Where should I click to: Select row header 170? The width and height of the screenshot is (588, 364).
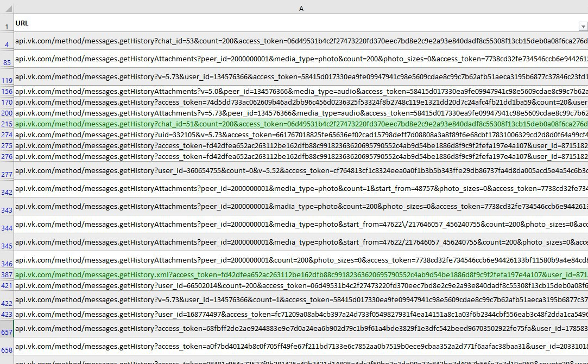pyautogui.click(x=7, y=102)
